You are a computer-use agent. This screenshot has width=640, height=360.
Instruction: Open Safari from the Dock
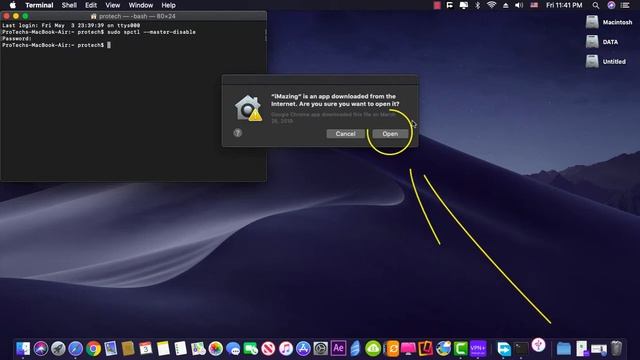(76, 349)
